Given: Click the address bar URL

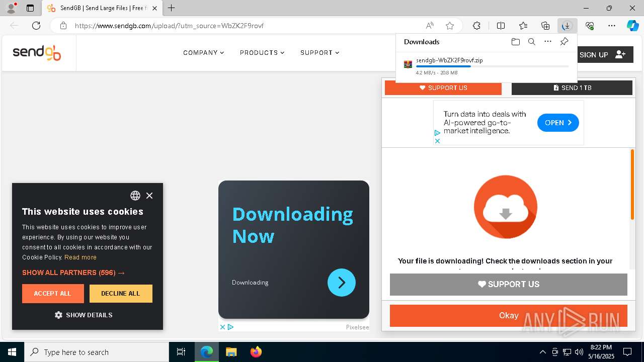Looking at the screenshot, I should pyautogui.click(x=169, y=26).
